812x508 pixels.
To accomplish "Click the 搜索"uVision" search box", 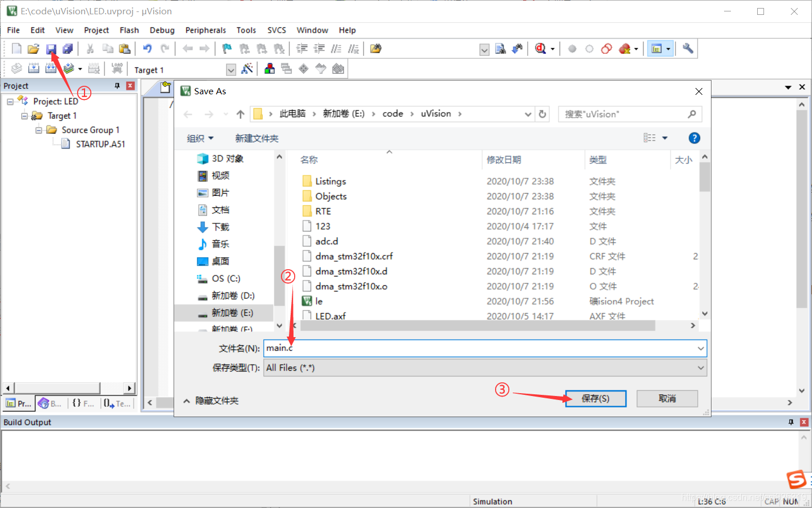I will [630, 114].
